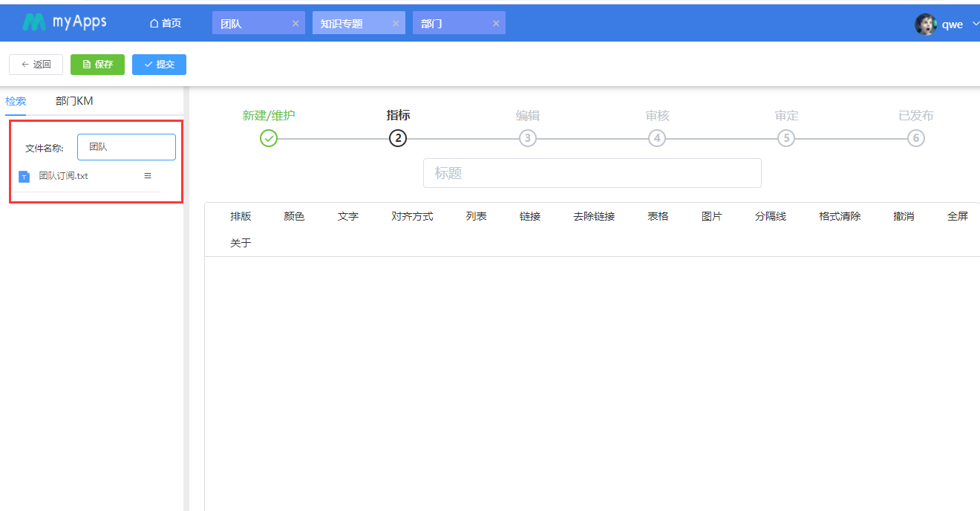Click the 编辑 step label
The height and width of the screenshot is (511, 980).
(528, 115)
